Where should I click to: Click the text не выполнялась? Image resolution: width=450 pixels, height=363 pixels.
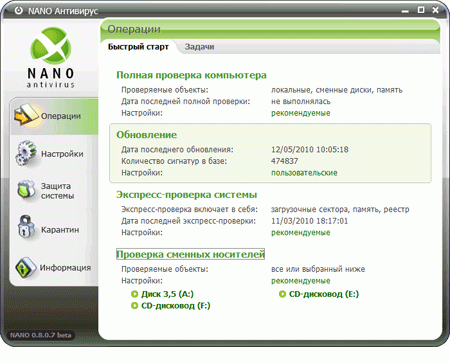tap(301, 101)
